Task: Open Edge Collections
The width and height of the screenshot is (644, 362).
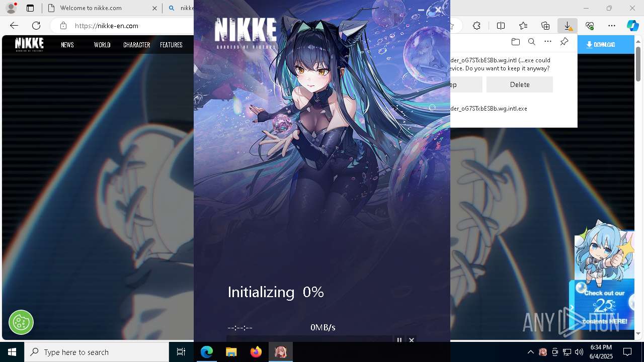Action: click(x=545, y=26)
